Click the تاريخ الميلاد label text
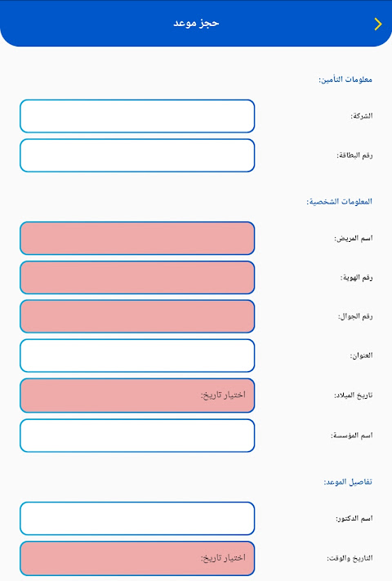Viewport: 392px width, 581px height. click(x=353, y=396)
